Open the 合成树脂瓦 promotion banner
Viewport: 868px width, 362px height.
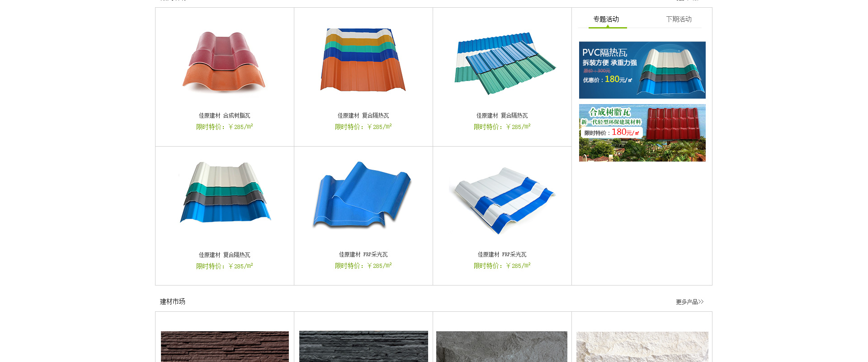pyautogui.click(x=642, y=133)
